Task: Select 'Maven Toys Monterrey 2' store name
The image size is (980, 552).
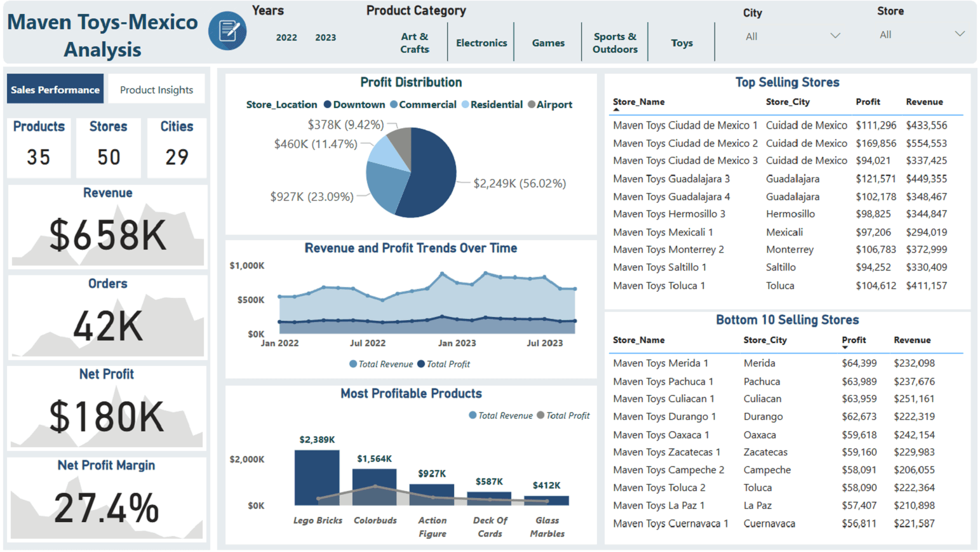Action: tap(668, 250)
